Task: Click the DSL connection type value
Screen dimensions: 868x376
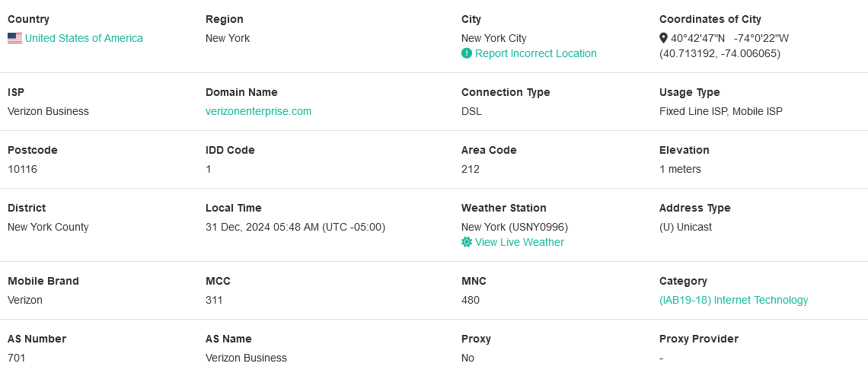Action: (x=471, y=111)
